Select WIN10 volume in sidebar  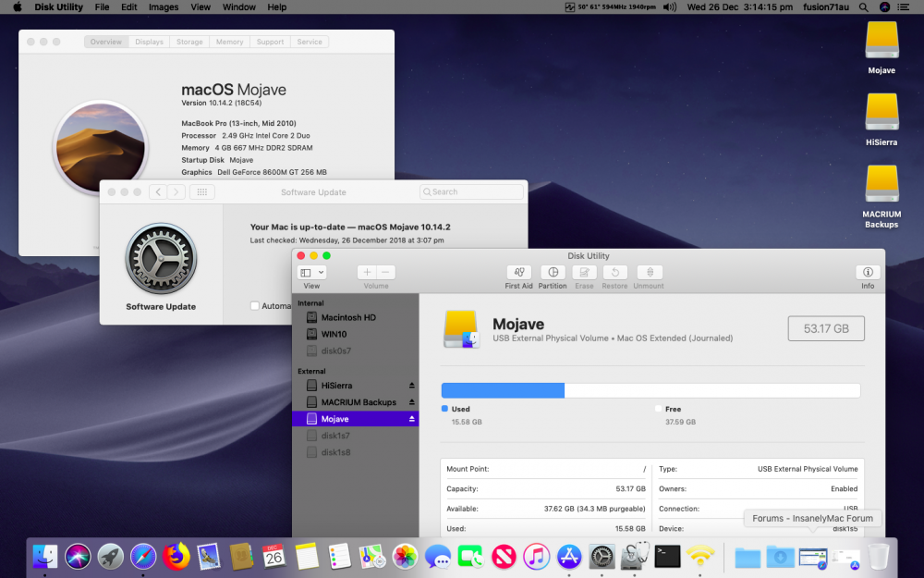point(356,334)
